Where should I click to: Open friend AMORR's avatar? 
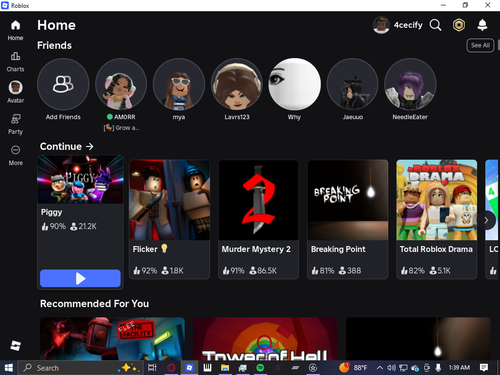(x=121, y=84)
